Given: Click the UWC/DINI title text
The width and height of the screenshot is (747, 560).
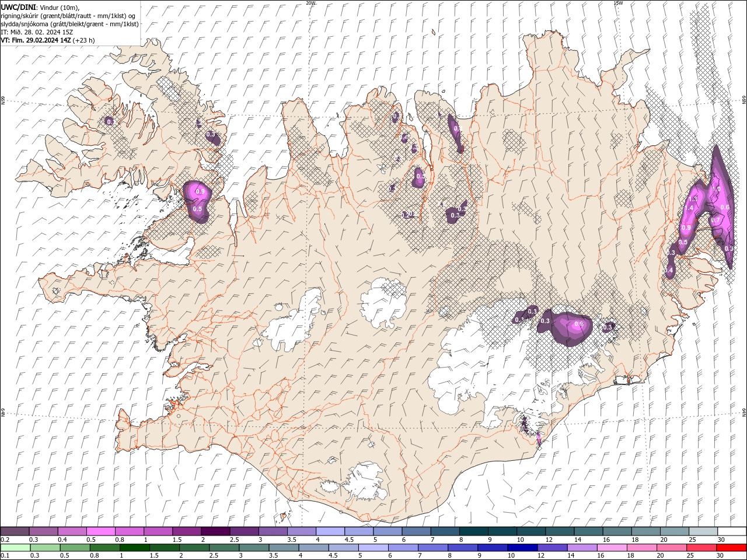Looking at the screenshot, I should coord(19,6).
